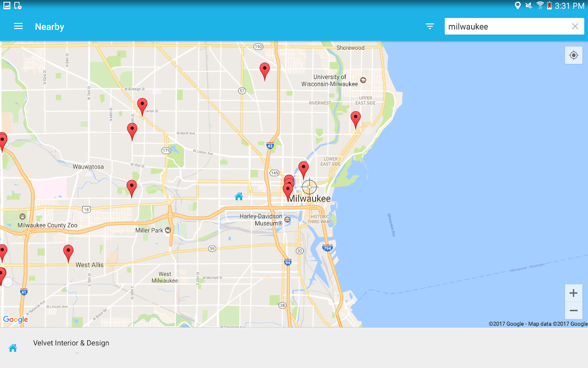This screenshot has width=588, height=368.
Task: Select the red pin south of Wauwatosa
Action: (132, 189)
